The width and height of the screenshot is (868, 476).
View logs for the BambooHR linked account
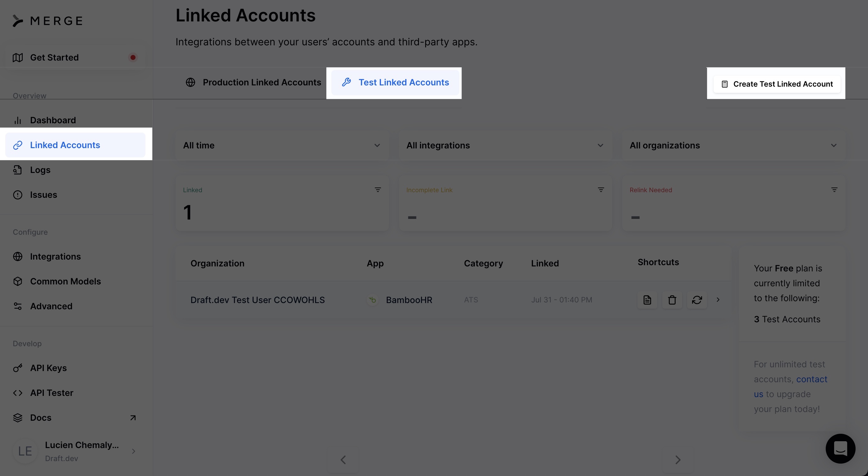[x=647, y=300]
